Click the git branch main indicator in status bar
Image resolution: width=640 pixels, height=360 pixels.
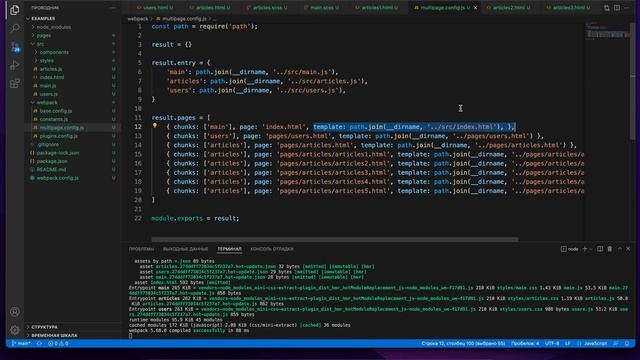coord(21,344)
